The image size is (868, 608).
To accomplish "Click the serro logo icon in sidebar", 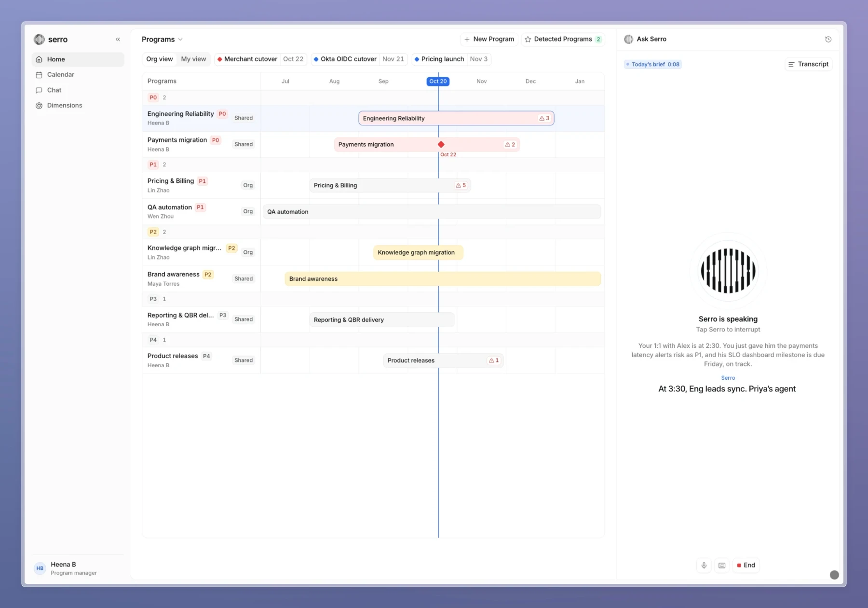I will click(39, 40).
